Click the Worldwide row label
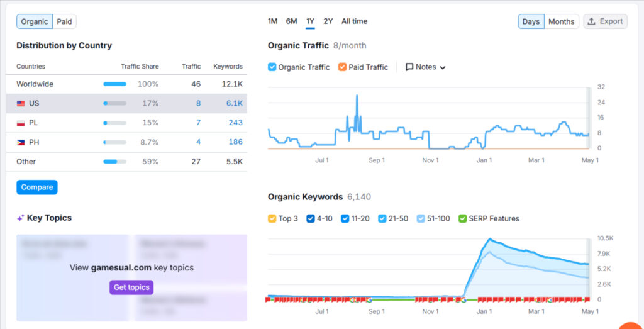Screen dimensions: 644x329 35,84
